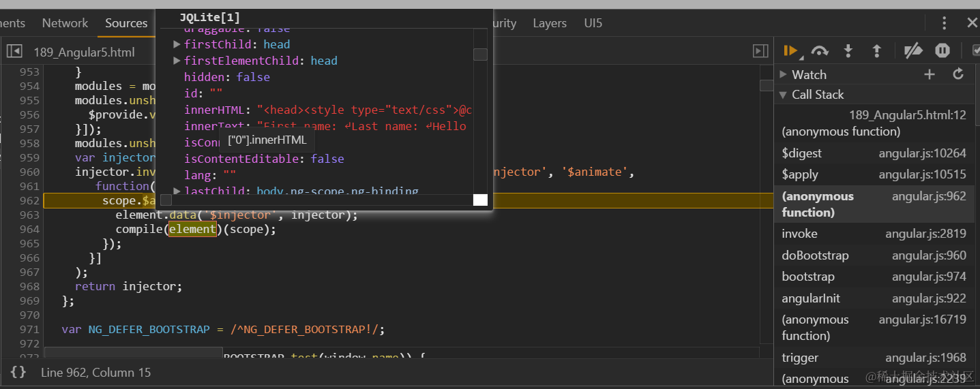Select invoke frame in call stack
The width and height of the screenshot is (980, 389).
click(x=874, y=234)
